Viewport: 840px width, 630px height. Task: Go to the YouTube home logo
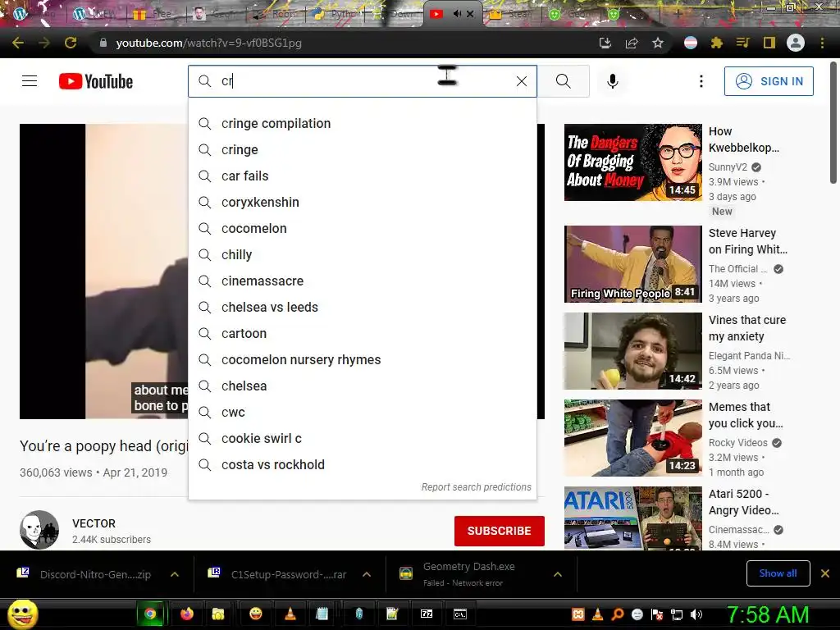[x=96, y=81]
